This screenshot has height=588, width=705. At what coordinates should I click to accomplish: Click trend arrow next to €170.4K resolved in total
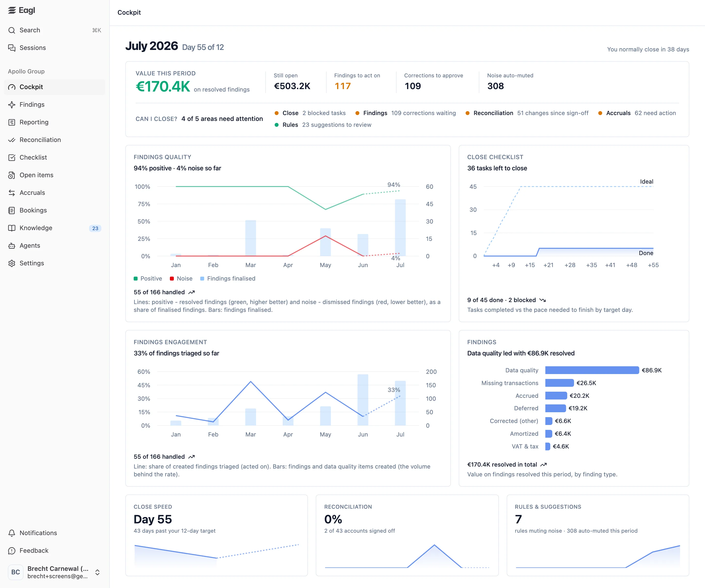click(x=543, y=465)
